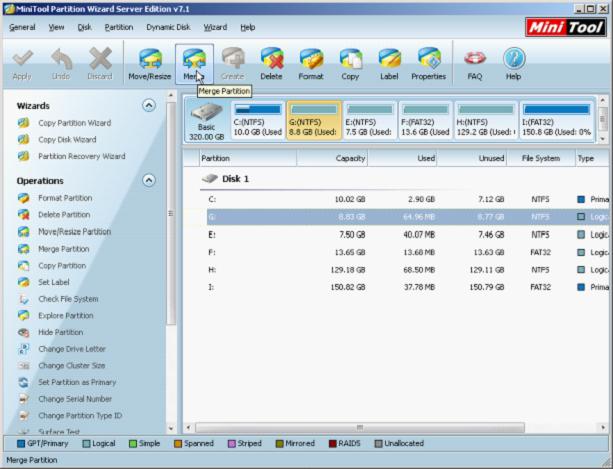Choose Change Partition Type ID operation

click(x=80, y=416)
